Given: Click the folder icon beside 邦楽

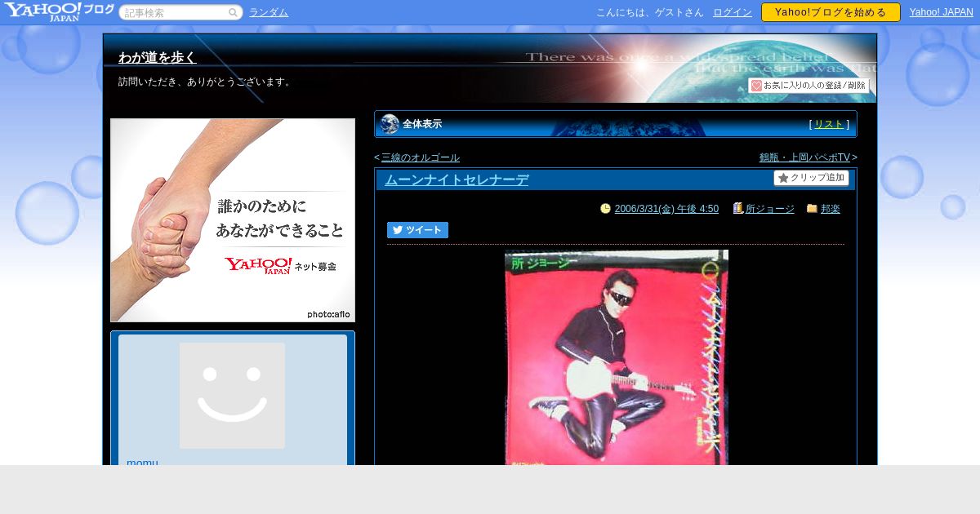Looking at the screenshot, I should tap(812, 209).
